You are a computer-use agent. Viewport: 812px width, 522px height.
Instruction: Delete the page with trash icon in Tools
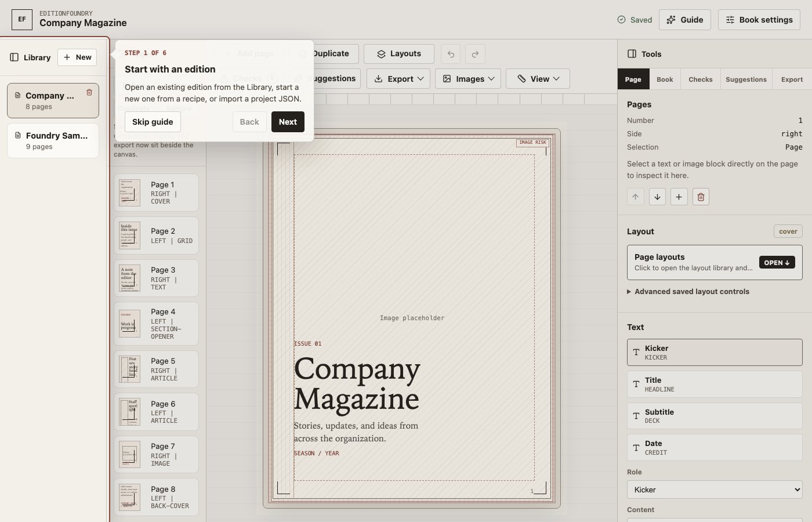(x=701, y=197)
